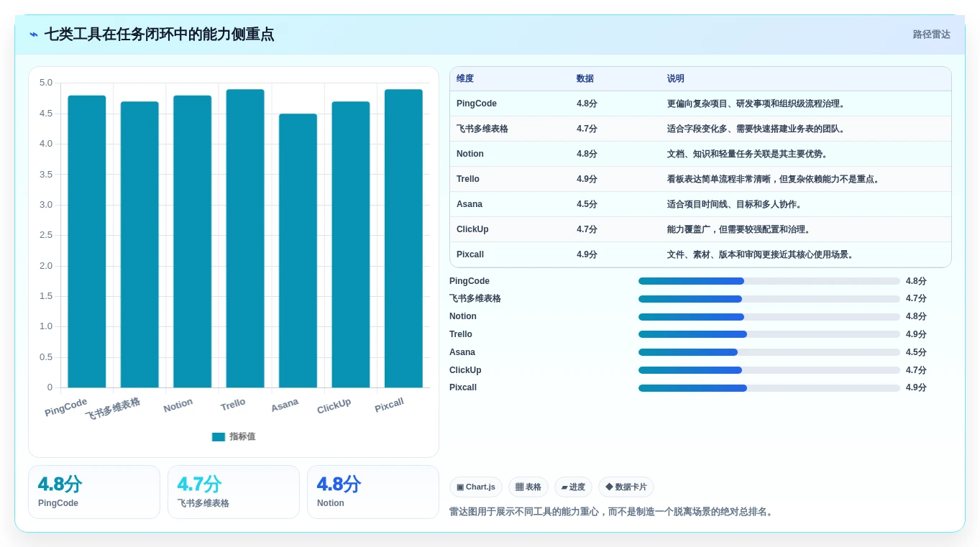The height and width of the screenshot is (547, 980).
Task: Select the PingCode cell in table
Action: tap(477, 104)
